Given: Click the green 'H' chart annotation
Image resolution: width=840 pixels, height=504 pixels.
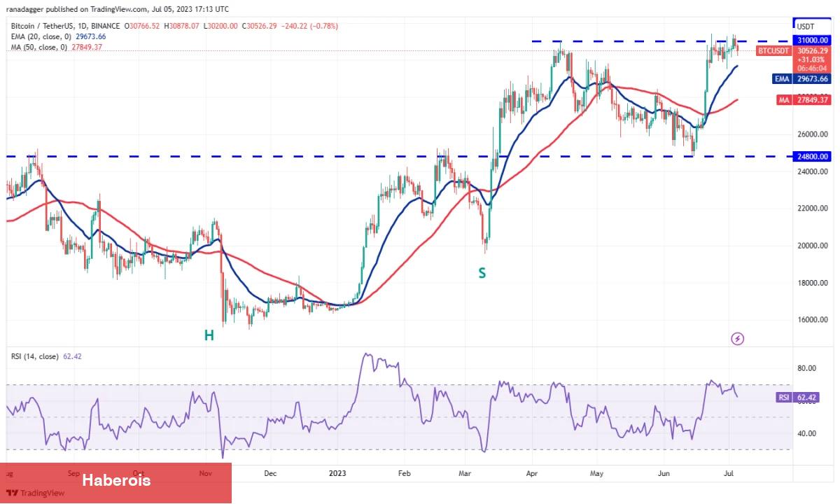Looking at the screenshot, I should click(x=209, y=336).
